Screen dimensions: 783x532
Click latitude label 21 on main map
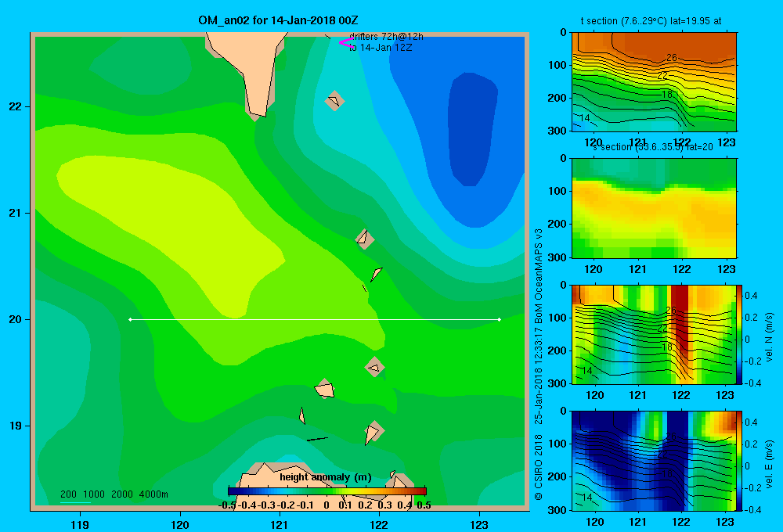[x=16, y=213]
